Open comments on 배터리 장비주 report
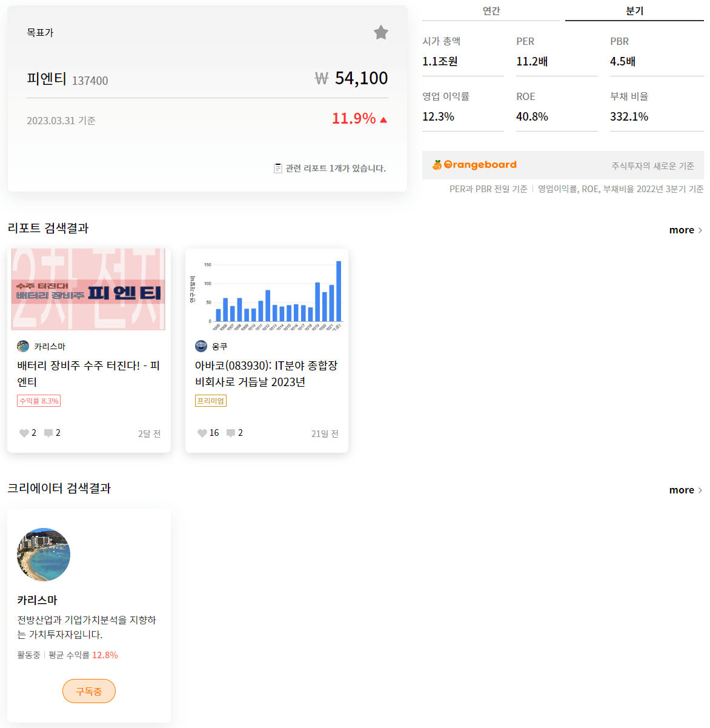The height and width of the screenshot is (728, 710). (48, 433)
